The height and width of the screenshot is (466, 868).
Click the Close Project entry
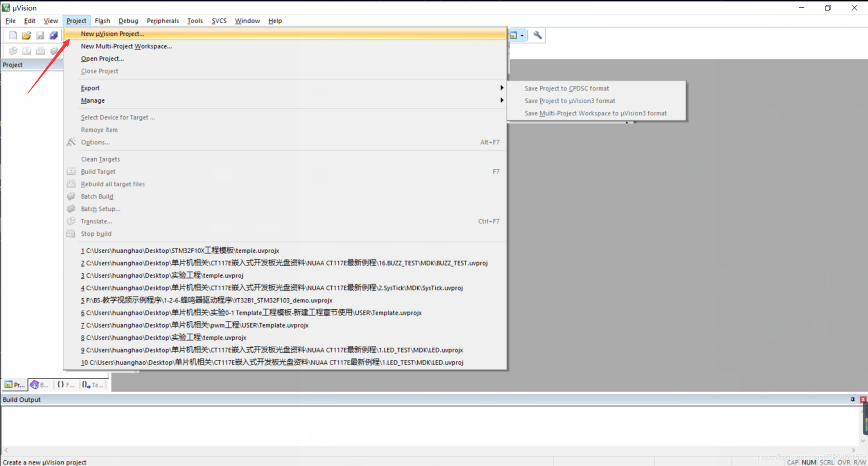click(x=285, y=71)
